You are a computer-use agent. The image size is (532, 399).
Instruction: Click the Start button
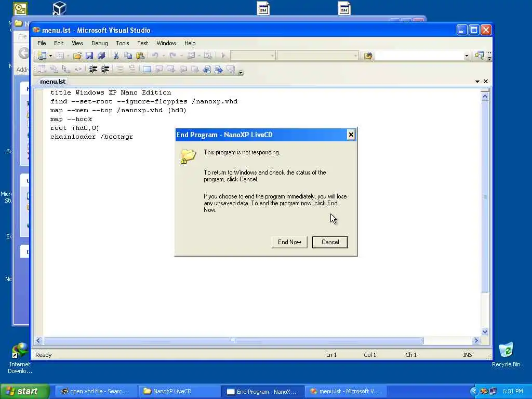coord(25,391)
